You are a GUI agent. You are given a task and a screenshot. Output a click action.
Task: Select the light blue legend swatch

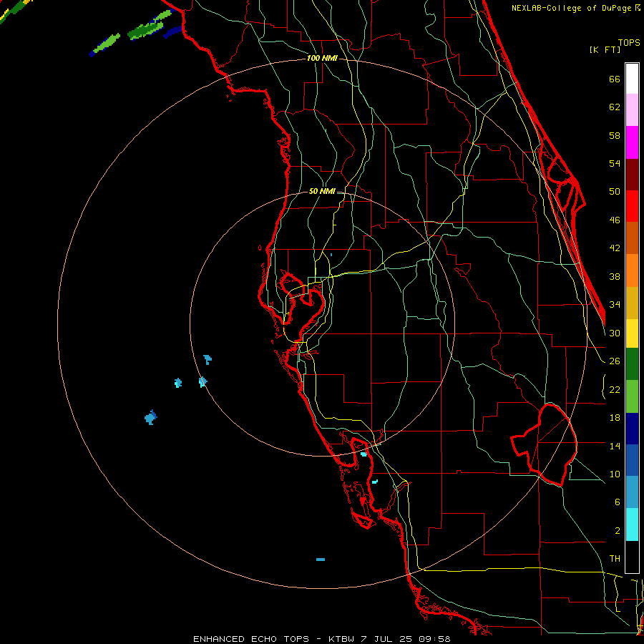632,492
